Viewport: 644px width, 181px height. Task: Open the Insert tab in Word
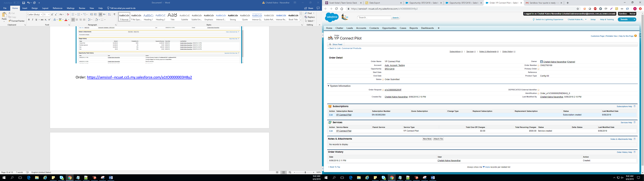pyautogui.click(x=25, y=8)
